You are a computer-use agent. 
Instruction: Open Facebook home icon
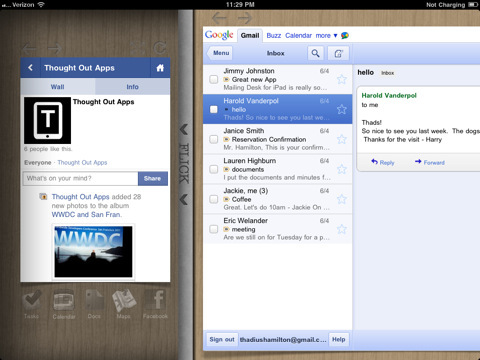click(160, 68)
